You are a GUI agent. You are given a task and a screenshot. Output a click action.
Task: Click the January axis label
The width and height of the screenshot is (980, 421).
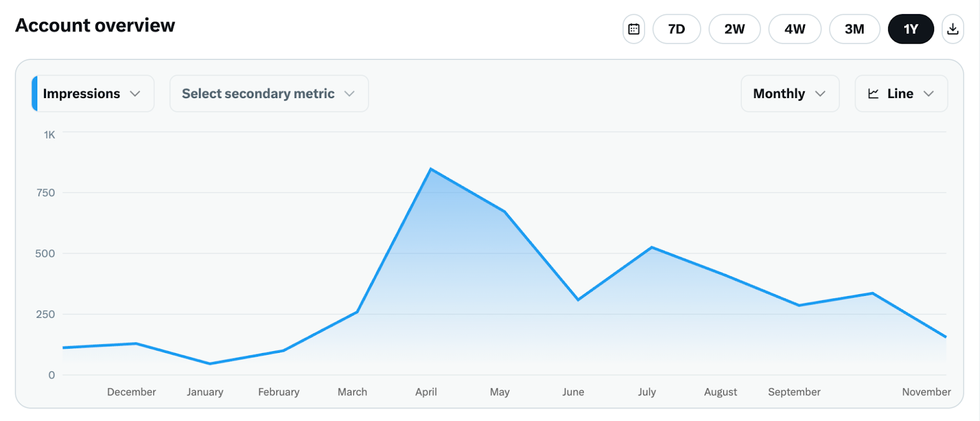tap(205, 392)
